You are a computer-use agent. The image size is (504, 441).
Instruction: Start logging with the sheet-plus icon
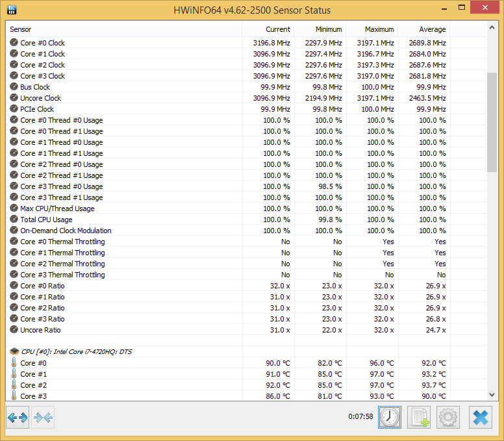click(419, 417)
